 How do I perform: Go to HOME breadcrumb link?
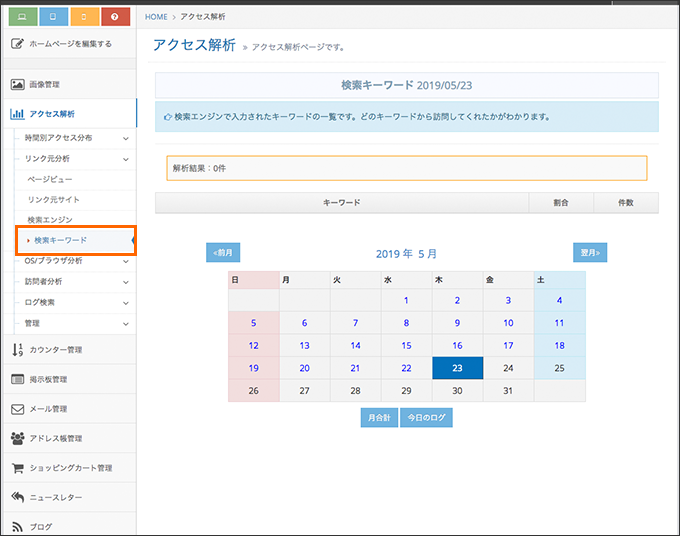[x=156, y=17]
